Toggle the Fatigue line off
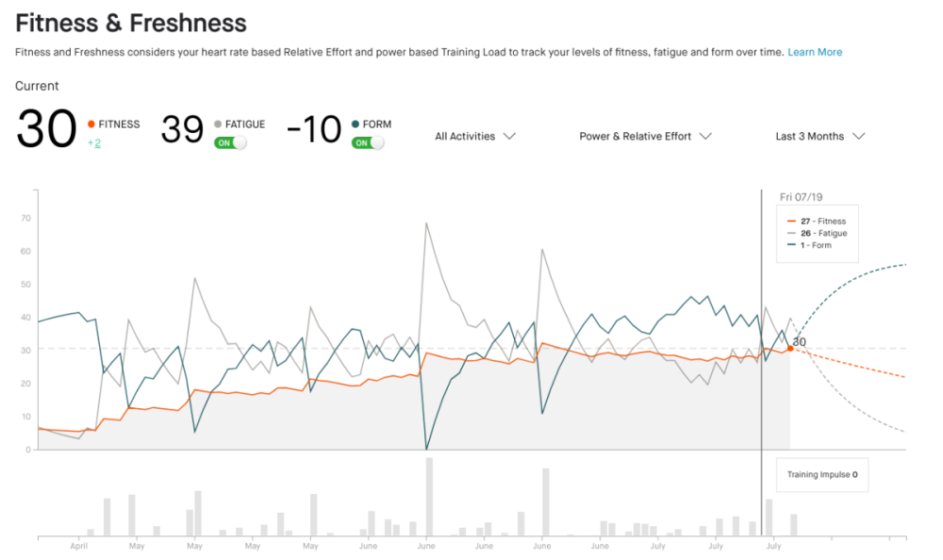This screenshot has height=560, width=943. 230,142
